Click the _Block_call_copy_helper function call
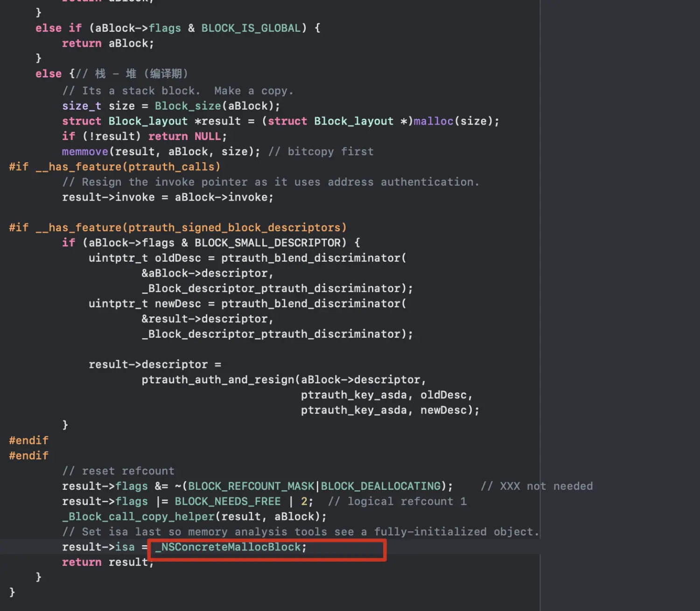The width and height of the screenshot is (700, 611). coord(139,517)
